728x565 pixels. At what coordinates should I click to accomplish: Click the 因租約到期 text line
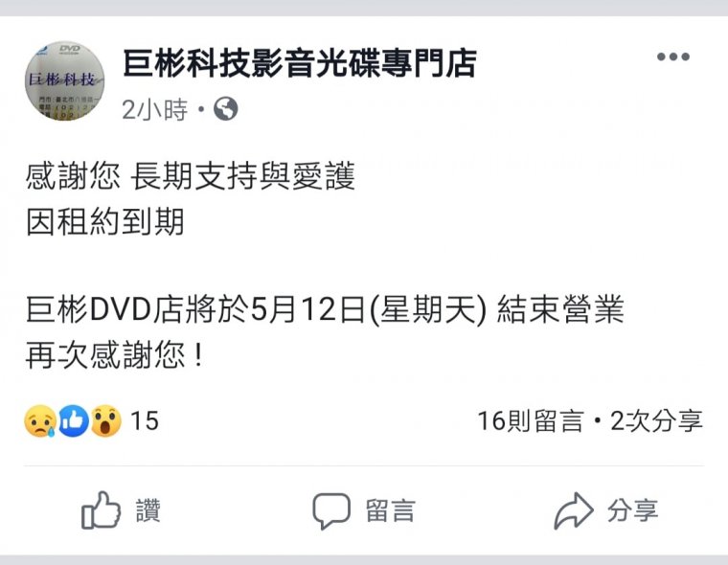pyautogui.click(x=105, y=221)
